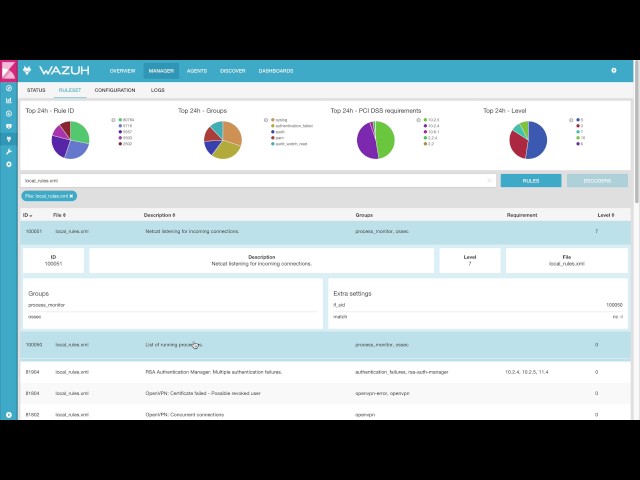Select the Manager tab
The height and width of the screenshot is (480, 640).
(x=161, y=71)
